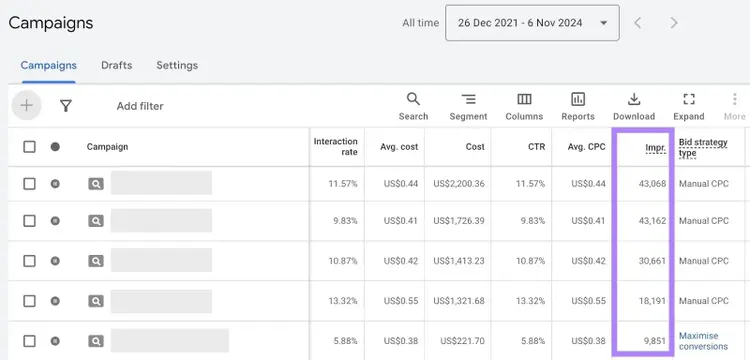Click Manual CPC in the 30,661 row

[704, 261]
